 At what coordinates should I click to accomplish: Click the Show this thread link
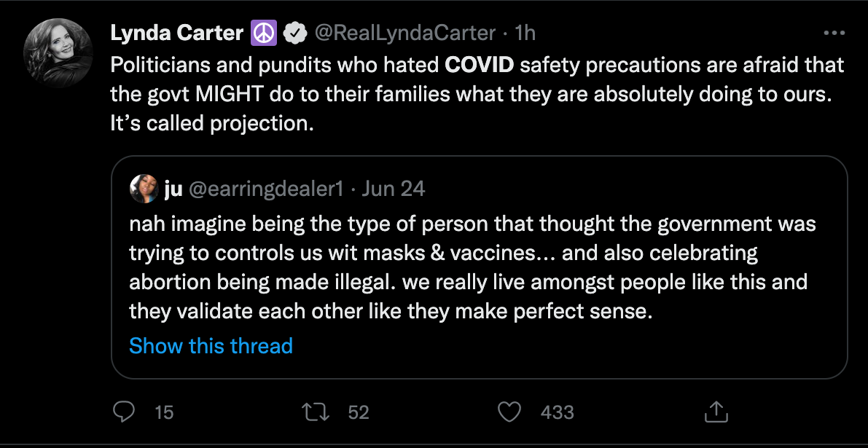coord(211,345)
